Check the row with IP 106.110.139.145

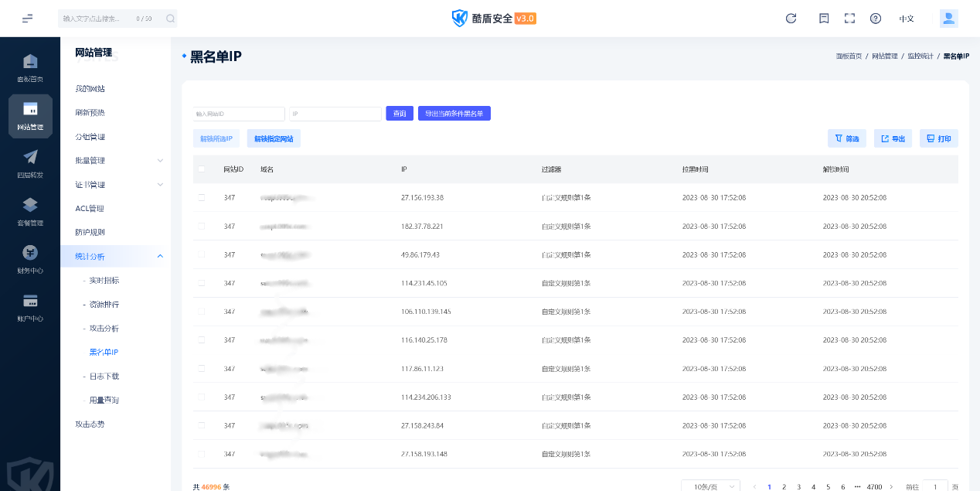click(x=202, y=311)
